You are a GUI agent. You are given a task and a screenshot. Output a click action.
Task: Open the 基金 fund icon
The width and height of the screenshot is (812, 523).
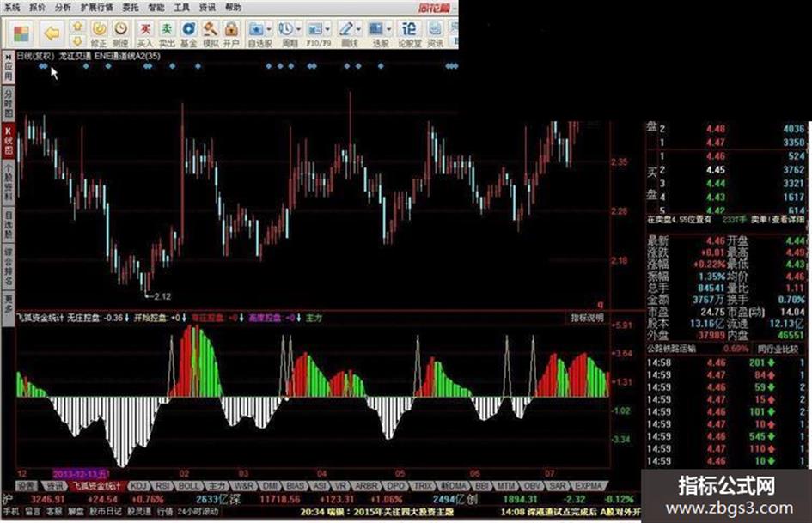(x=188, y=33)
